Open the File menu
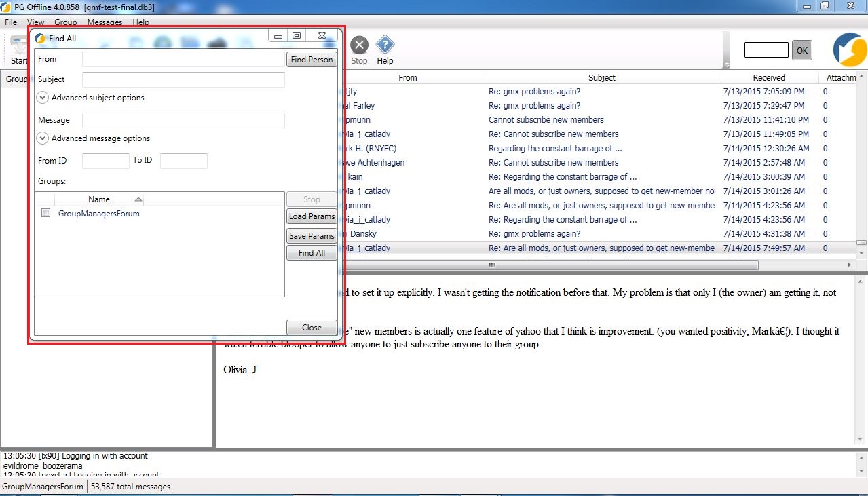This screenshot has height=496, width=868. point(10,22)
